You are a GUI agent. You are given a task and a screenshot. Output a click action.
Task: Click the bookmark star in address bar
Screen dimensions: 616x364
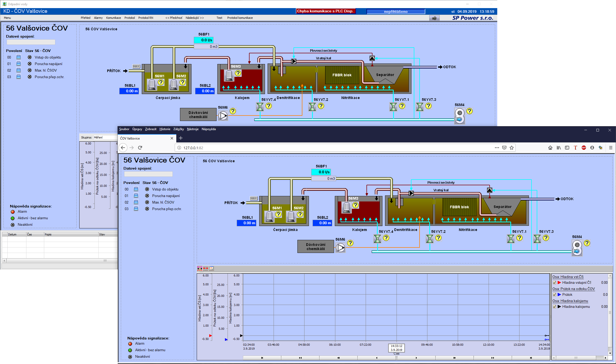pyautogui.click(x=512, y=148)
